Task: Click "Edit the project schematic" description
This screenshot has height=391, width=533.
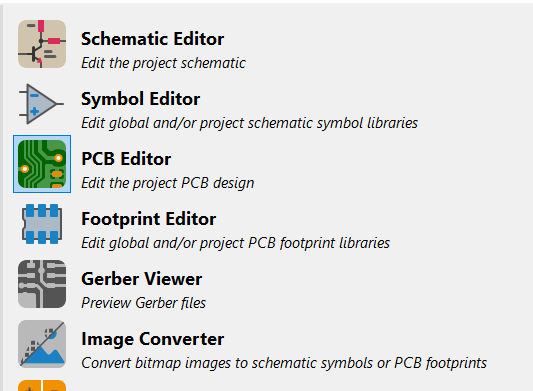Action: point(164,63)
